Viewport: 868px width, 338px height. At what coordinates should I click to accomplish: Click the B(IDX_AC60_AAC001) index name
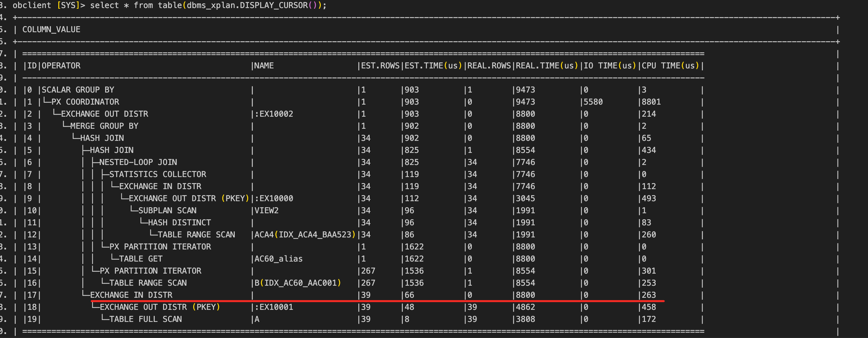[298, 283]
